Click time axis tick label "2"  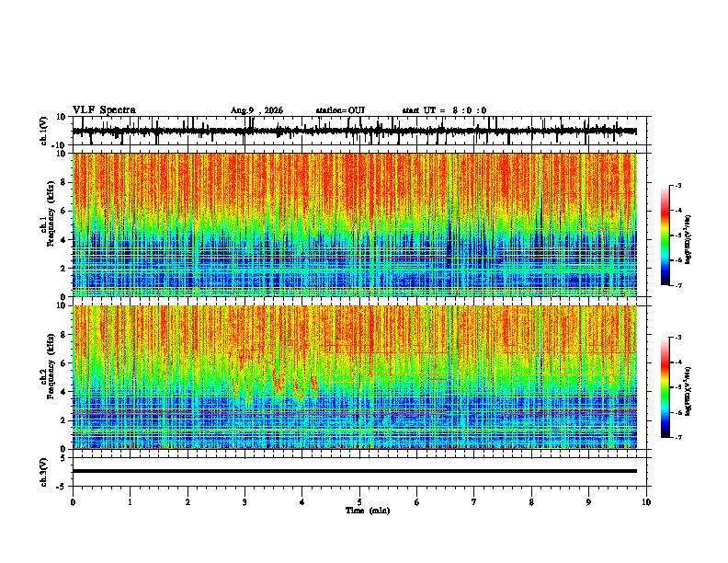[188, 502]
